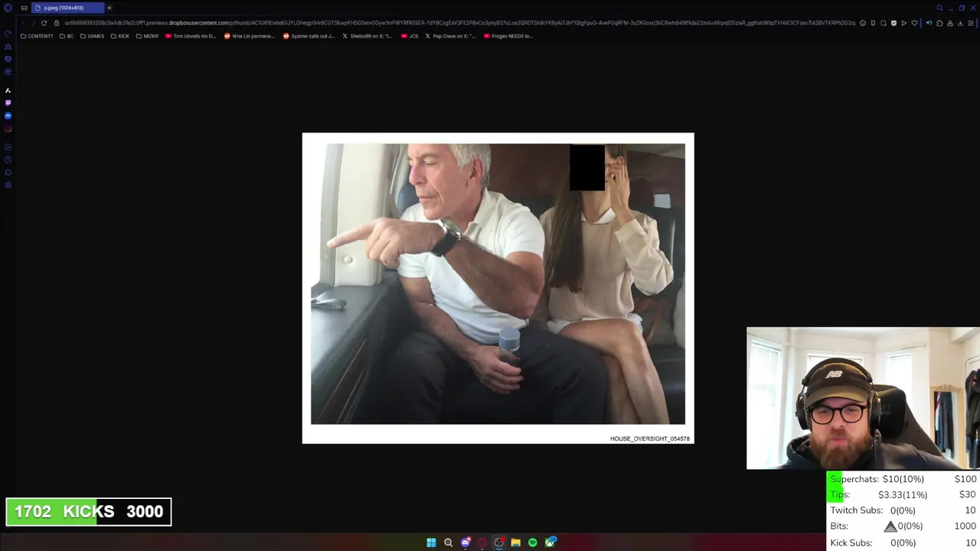980x551 pixels.
Task: Open the M mods icon in sidebar
Action: pyautogui.click(x=8, y=72)
